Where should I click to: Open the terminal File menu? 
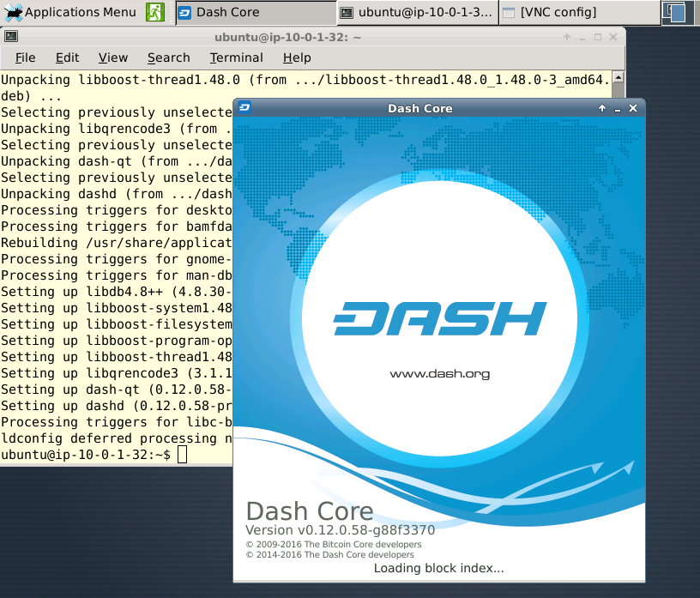tap(25, 57)
